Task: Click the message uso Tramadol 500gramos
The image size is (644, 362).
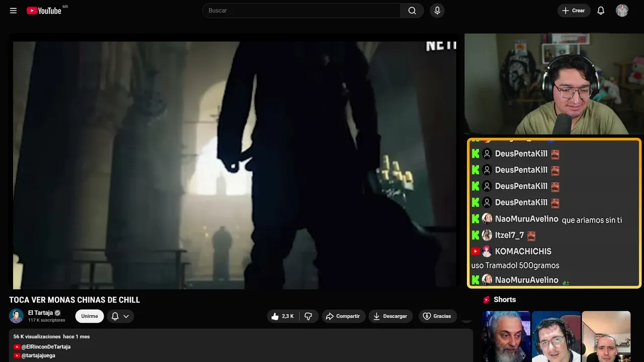Action: coord(515,265)
